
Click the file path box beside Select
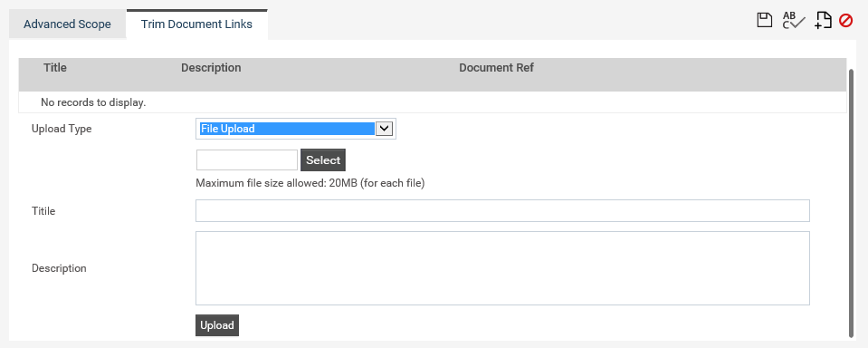(247, 160)
